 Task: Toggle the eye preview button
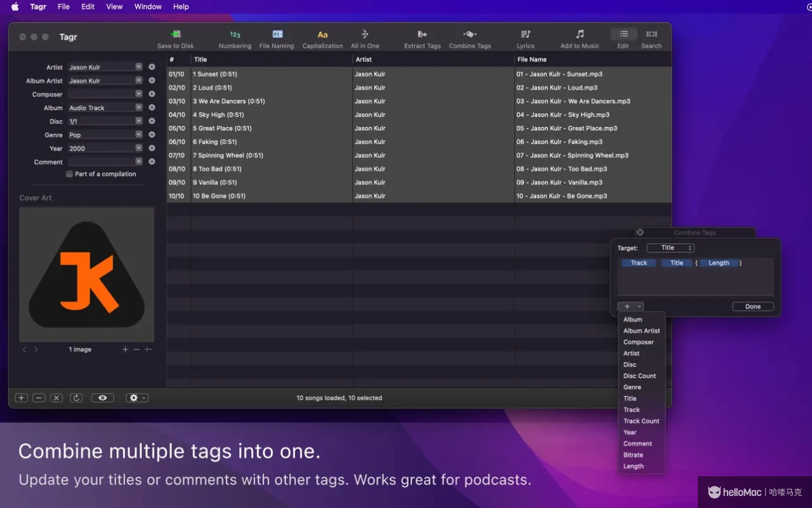pyautogui.click(x=103, y=398)
